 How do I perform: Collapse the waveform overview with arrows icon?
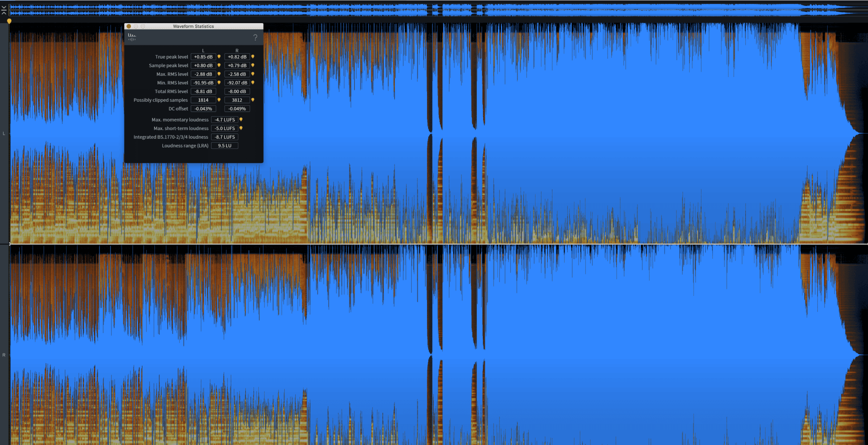coord(4,10)
